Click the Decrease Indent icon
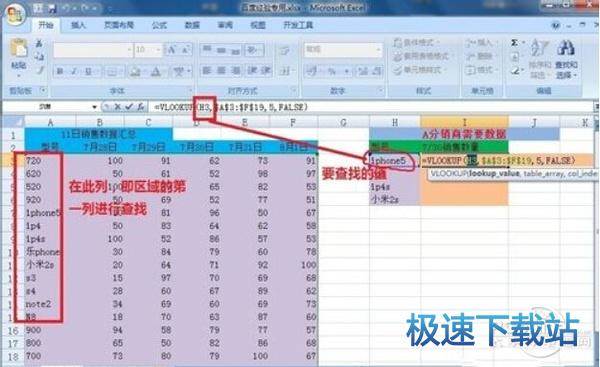Viewport: 600px width, 367px height. point(252,71)
